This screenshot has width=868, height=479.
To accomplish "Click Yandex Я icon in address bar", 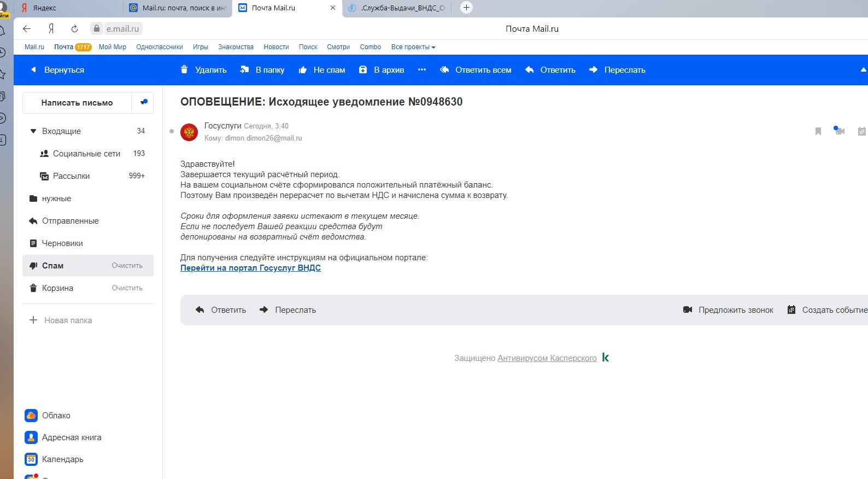I will (51, 28).
